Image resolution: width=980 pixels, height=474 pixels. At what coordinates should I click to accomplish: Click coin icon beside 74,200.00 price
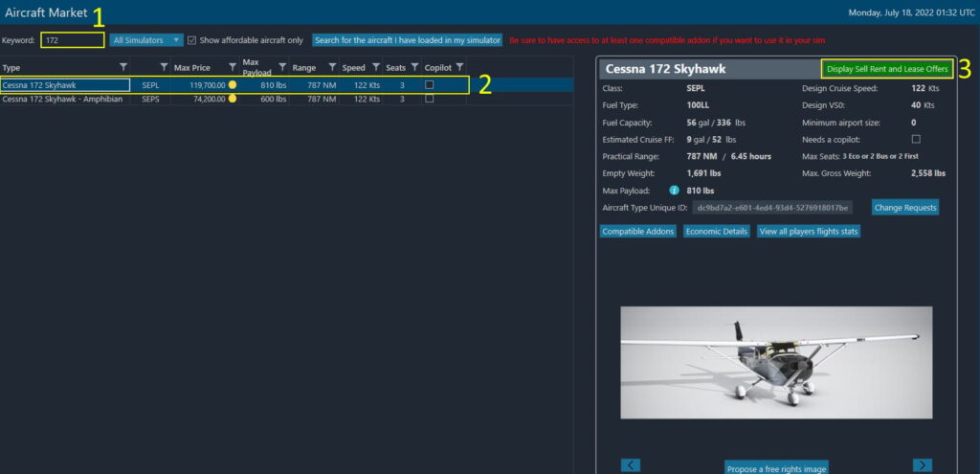pyautogui.click(x=233, y=99)
